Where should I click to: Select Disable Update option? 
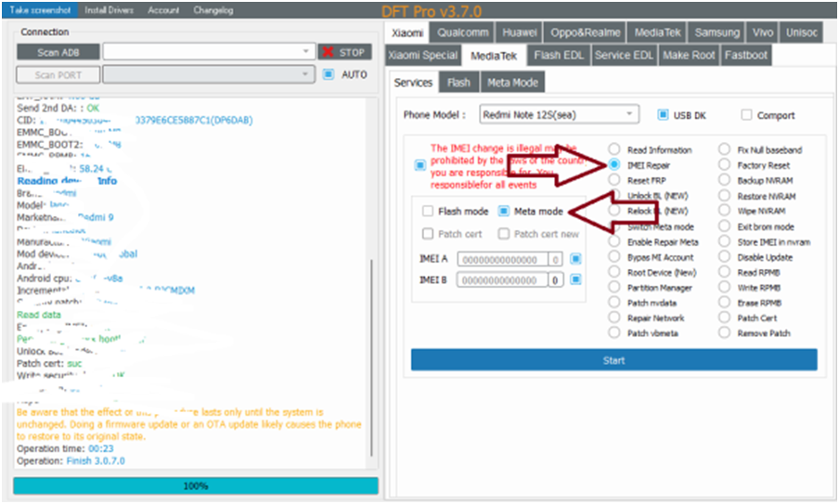725,257
